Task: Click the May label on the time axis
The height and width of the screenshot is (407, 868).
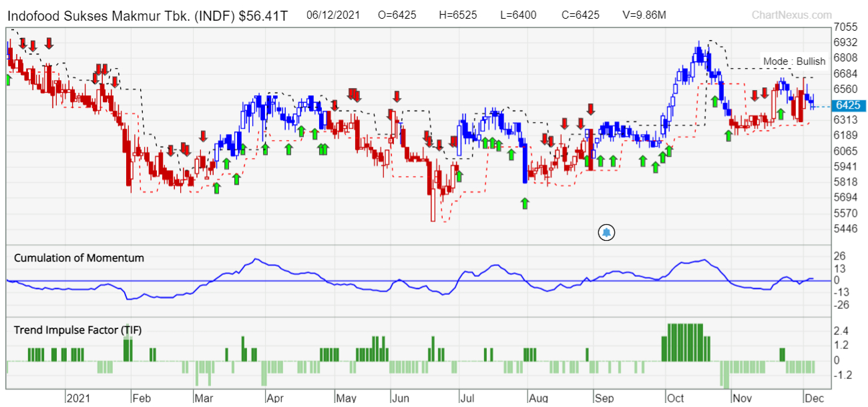Action: coord(347,398)
